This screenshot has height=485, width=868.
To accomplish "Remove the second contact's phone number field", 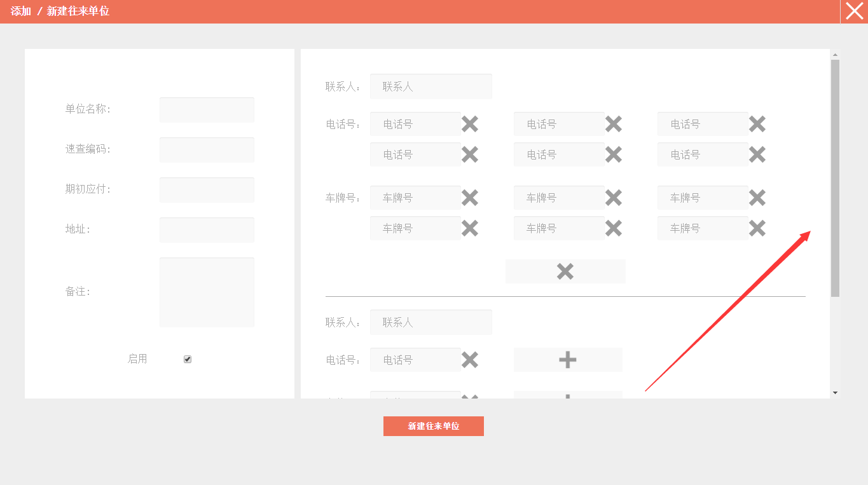I will tap(469, 360).
